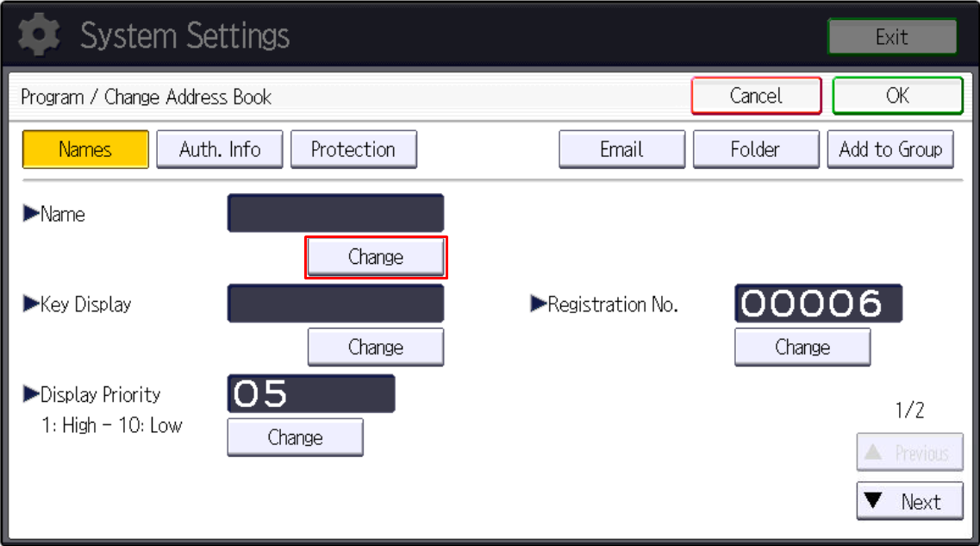Select the Display Priority value 05
980x546 pixels.
[309, 394]
